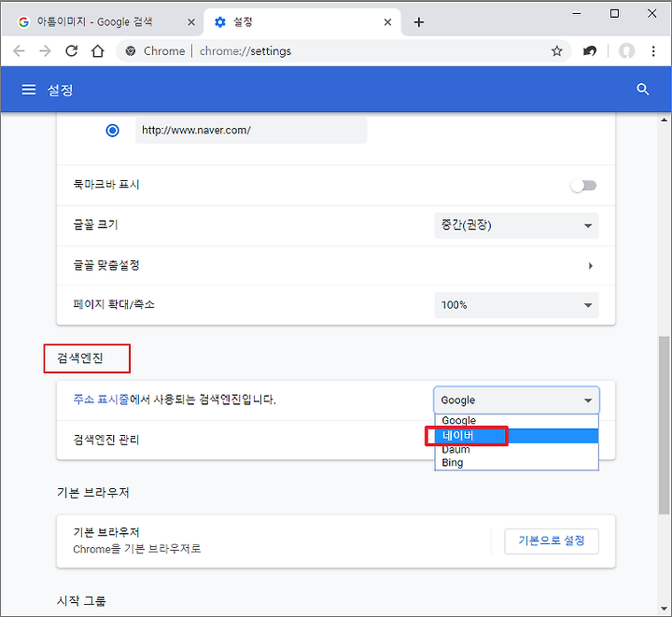Select the radio button beside naver URL
The image size is (672, 617).
(x=112, y=131)
